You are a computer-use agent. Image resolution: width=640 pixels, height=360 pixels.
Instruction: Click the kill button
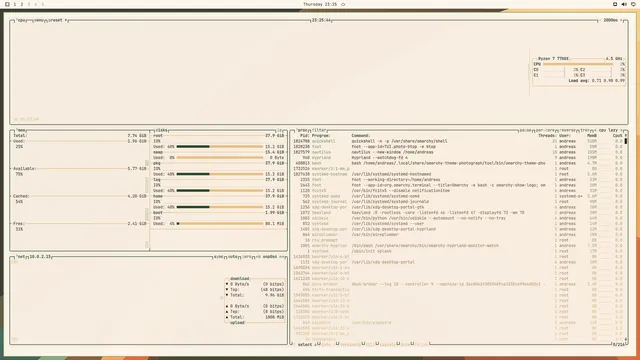point(370,344)
